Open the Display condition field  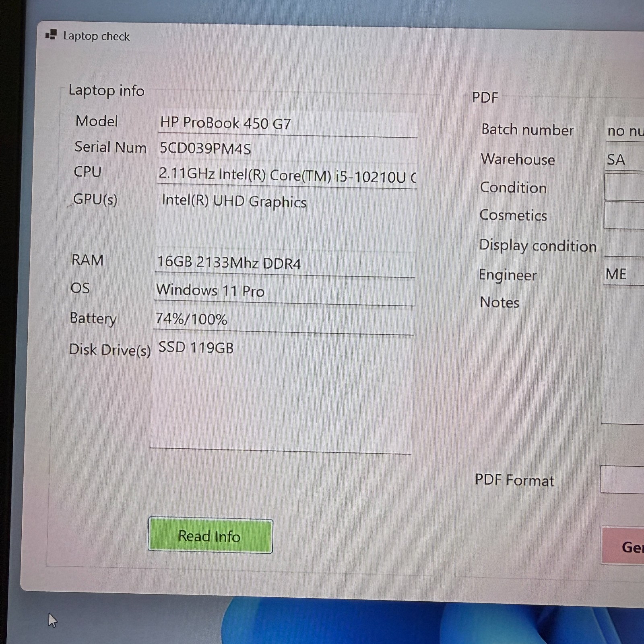tap(623, 245)
